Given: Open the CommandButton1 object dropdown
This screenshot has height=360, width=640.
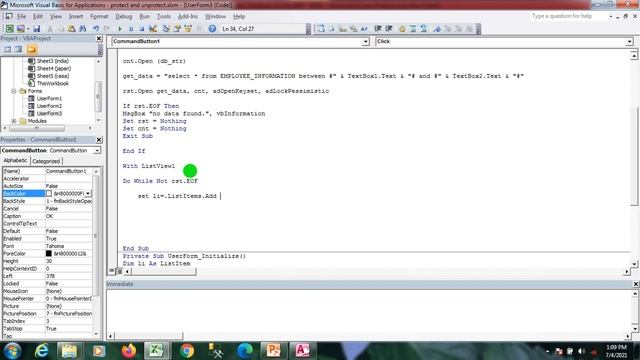Looking at the screenshot, I should 365,42.
